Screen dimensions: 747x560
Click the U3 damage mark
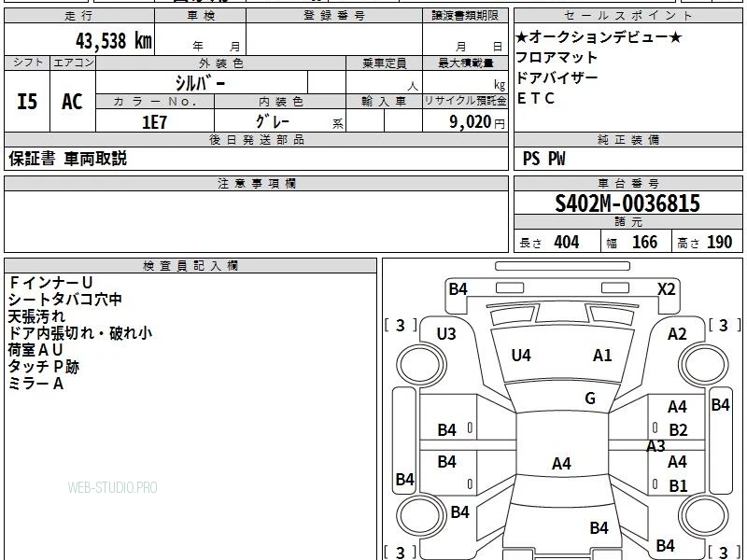coord(446,334)
